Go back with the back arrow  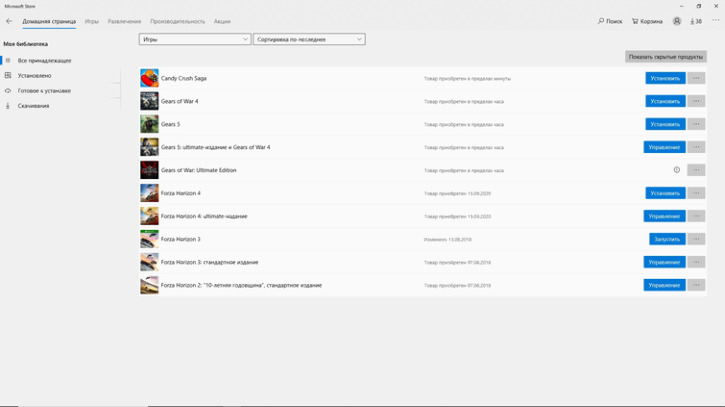[9, 21]
